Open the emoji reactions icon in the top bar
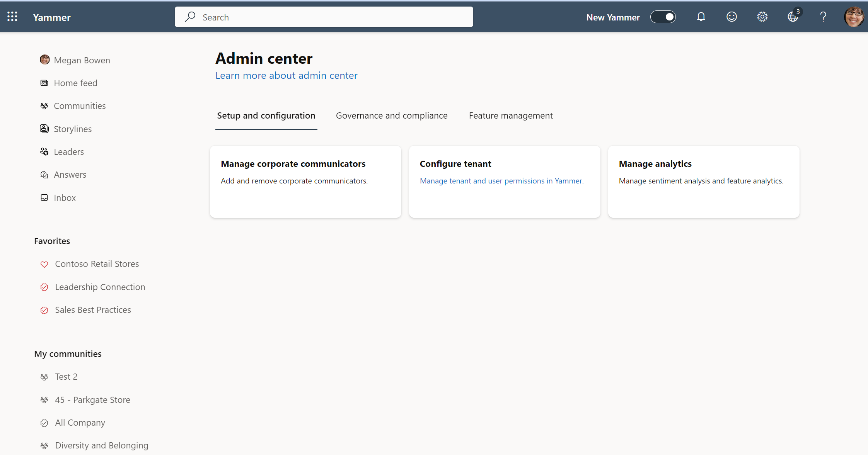This screenshot has width=868, height=455. [x=731, y=16]
